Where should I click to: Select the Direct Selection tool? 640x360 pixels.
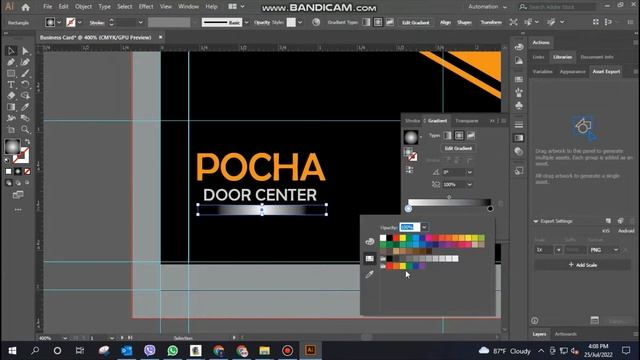click(x=25, y=51)
